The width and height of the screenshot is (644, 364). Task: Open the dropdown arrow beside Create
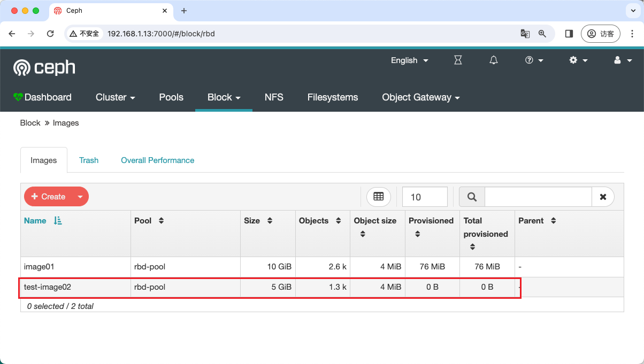80,197
